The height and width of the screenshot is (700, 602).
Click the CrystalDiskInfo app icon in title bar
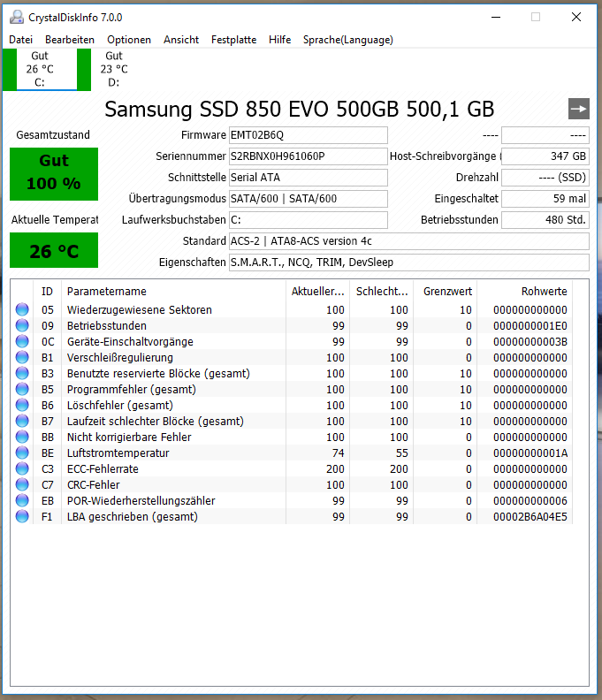point(17,18)
